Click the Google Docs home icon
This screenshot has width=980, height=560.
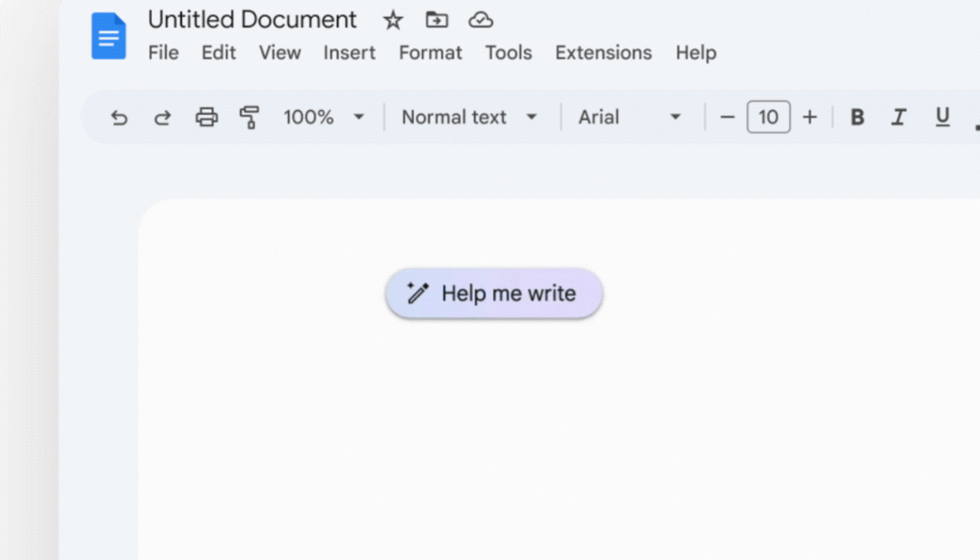coord(108,36)
